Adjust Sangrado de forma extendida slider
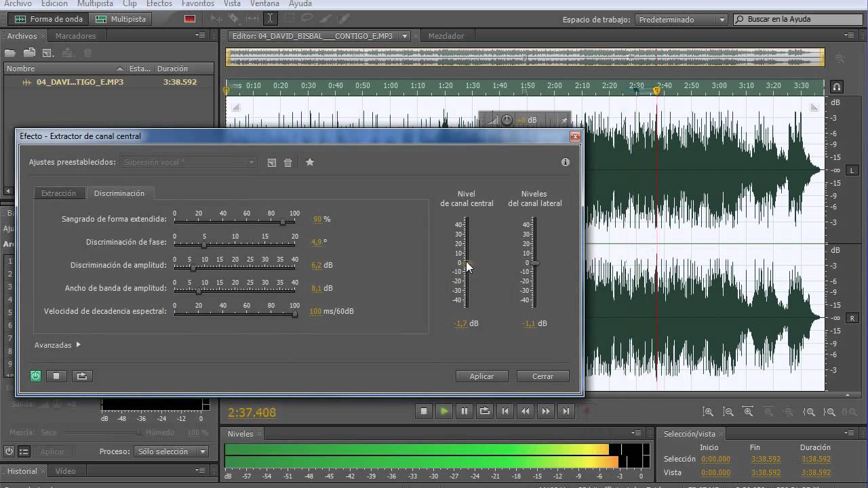The image size is (868, 488). click(x=282, y=222)
